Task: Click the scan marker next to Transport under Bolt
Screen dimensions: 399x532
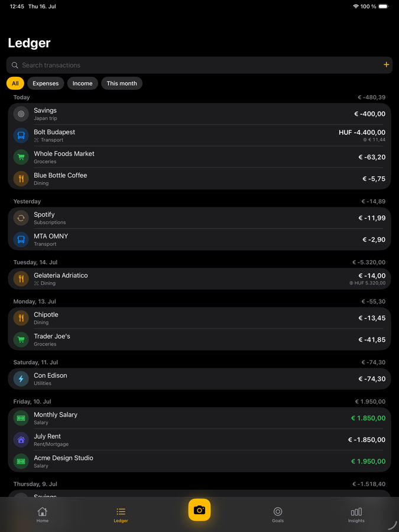Action: coord(36,140)
